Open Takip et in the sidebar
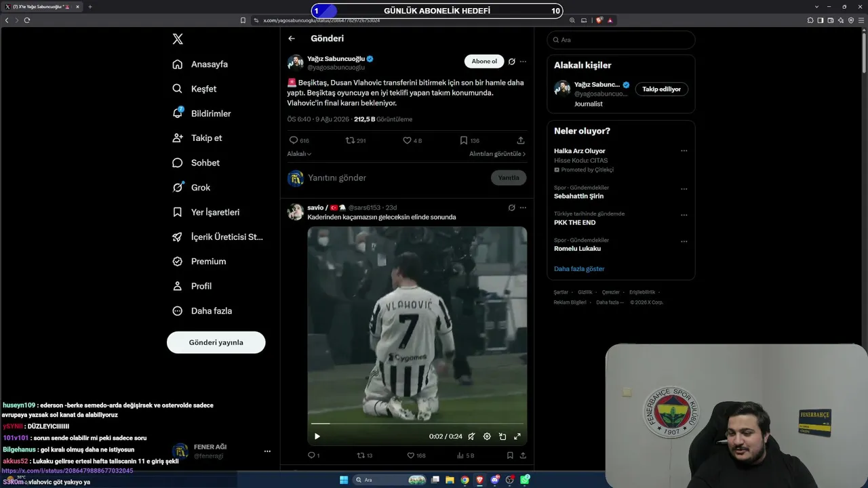Viewport: 868px width, 488px height. pyautogui.click(x=197, y=138)
